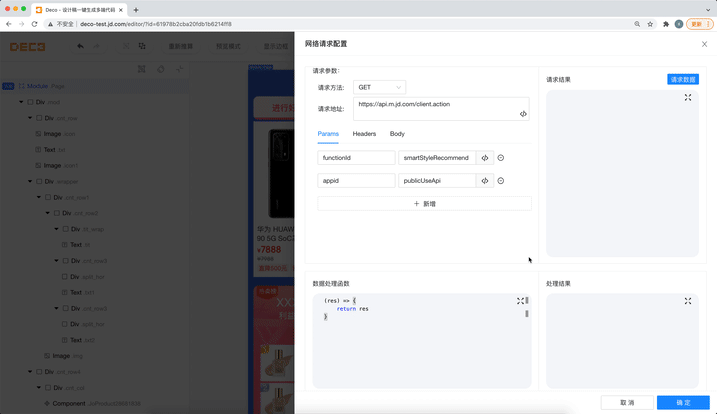The width and height of the screenshot is (717, 414).
Task: Click the 新增 add parameter button
Action: [x=424, y=204]
